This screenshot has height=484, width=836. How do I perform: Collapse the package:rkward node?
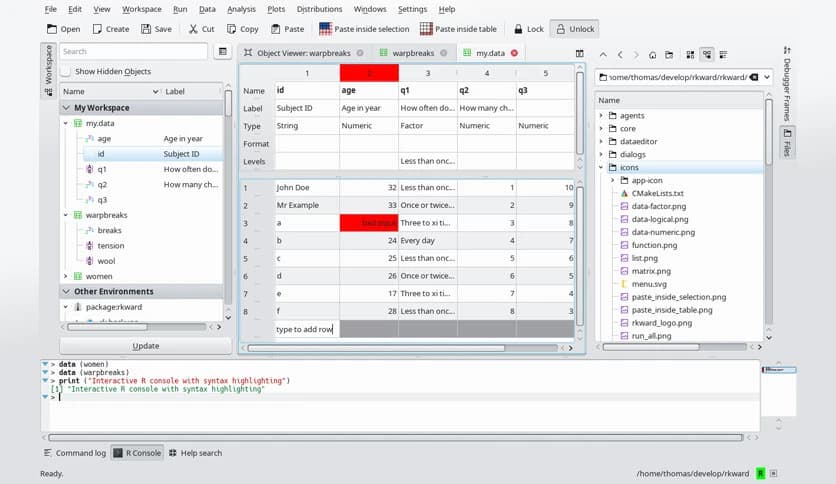pyautogui.click(x=66, y=307)
